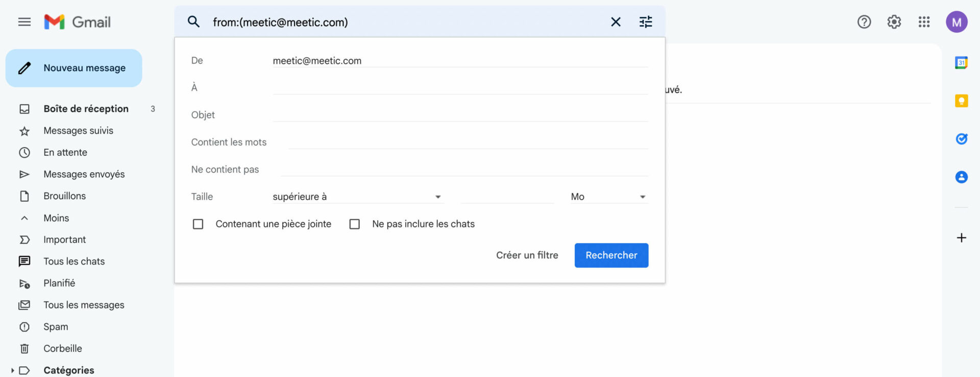
Task: Open the main menu hamburger icon
Action: click(x=24, y=22)
